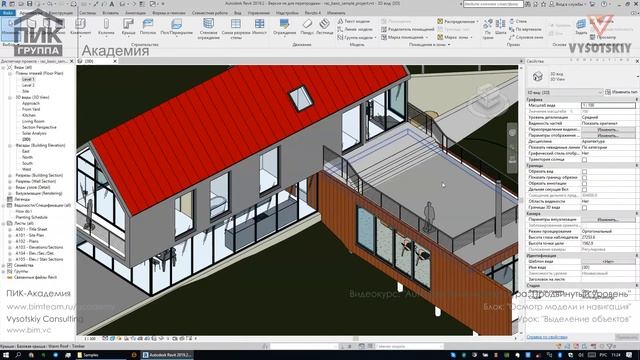This screenshot has width=640, height=360.
Task: Click the По вертикали opening tool
Action: pos(525,29)
